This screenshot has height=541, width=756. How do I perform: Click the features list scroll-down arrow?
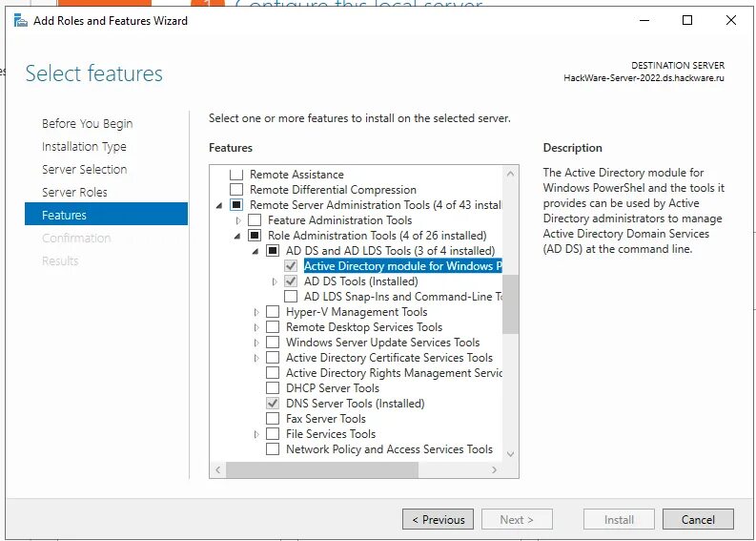pyautogui.click(x=510, y=453)
